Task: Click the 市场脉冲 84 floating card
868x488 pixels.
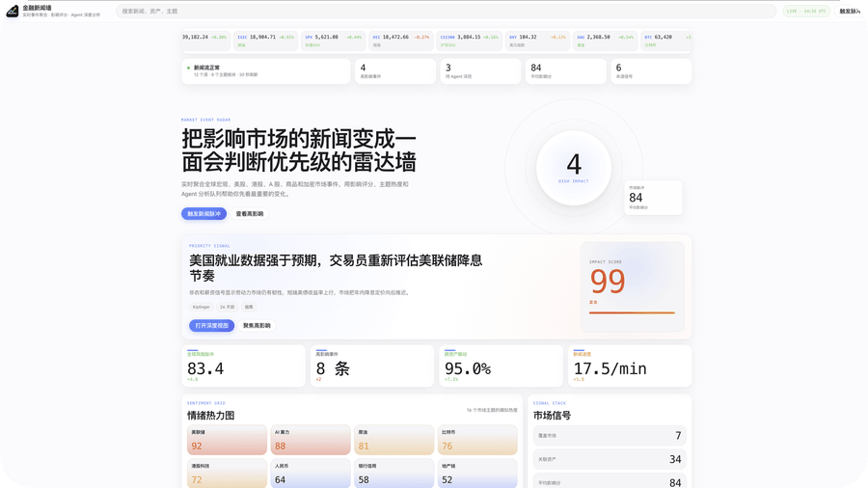Action: pos(653,198)
